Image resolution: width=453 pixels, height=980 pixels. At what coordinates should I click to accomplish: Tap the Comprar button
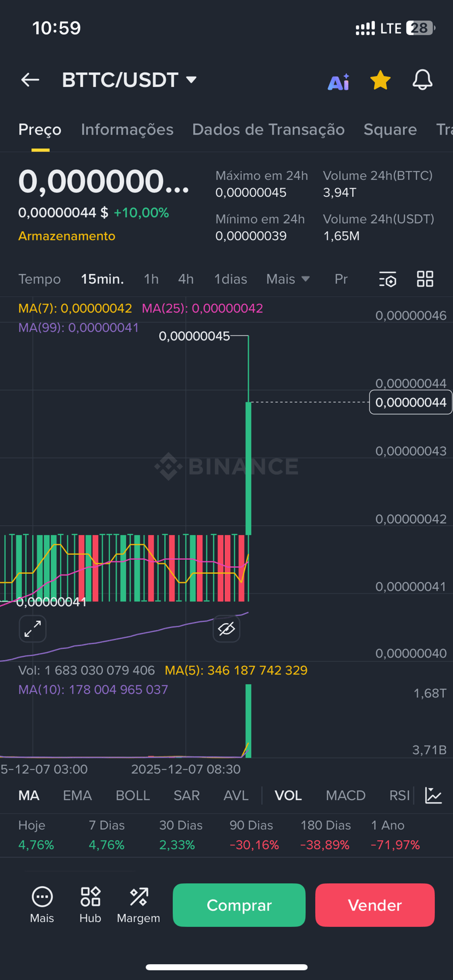click(x=239, y=905)
